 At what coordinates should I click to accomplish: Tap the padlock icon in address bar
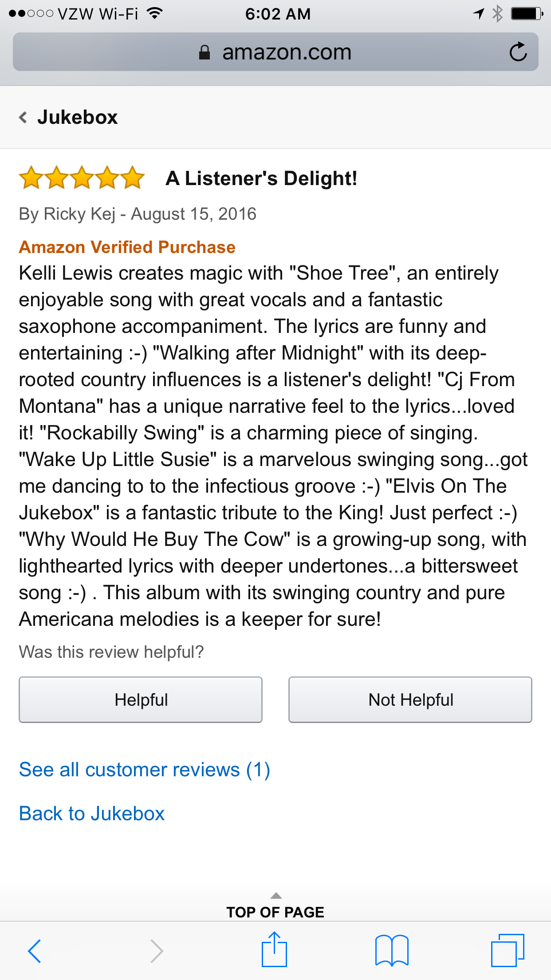tap(205, 52)
